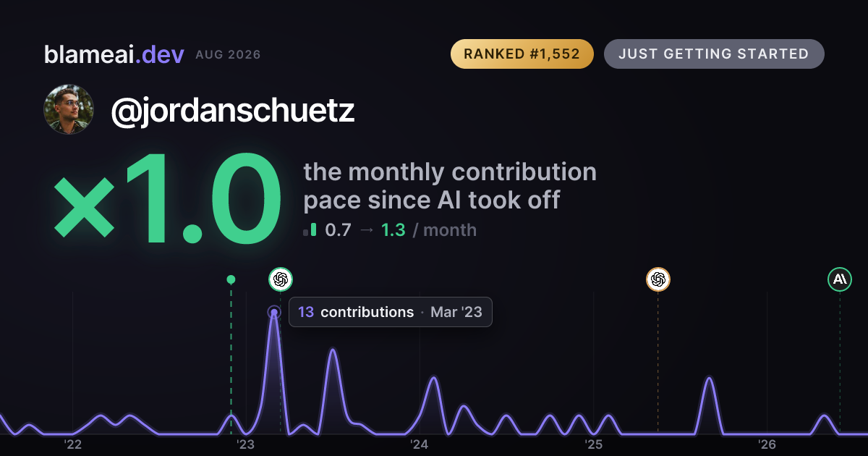Click the ×1.0 multiplier figure
This screenshot has width=868, height=456.
coord(168,200)
